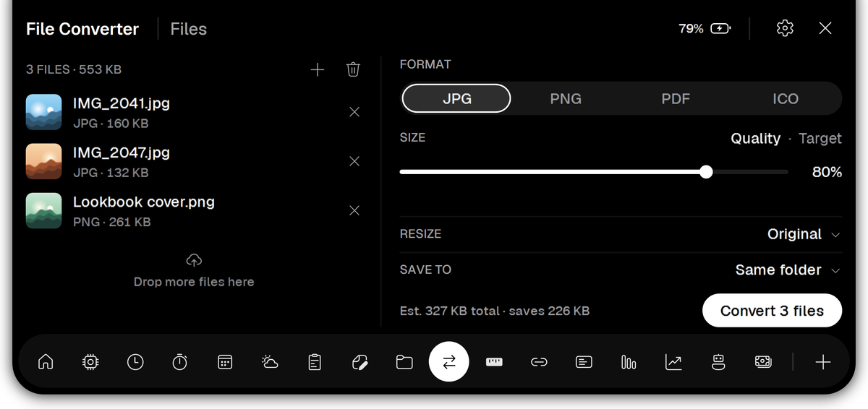Open the clock widget in dock
868x409 pixels.
pyautogui.click(x=135, y=362)
